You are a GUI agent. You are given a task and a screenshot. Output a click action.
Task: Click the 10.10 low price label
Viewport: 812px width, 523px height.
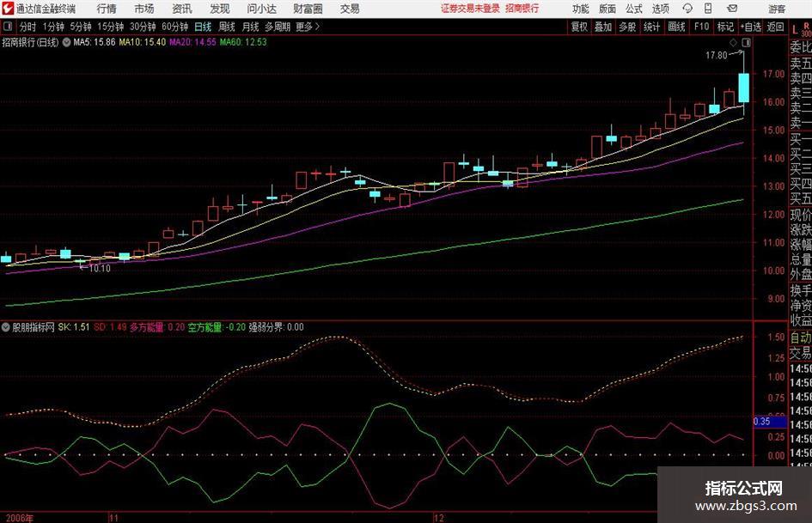(x=100, y=268)
